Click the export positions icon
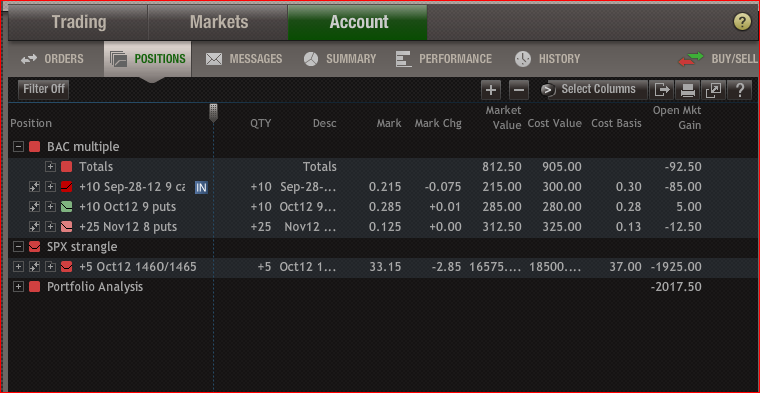This screenshot has height=393, width=760. 662,90
